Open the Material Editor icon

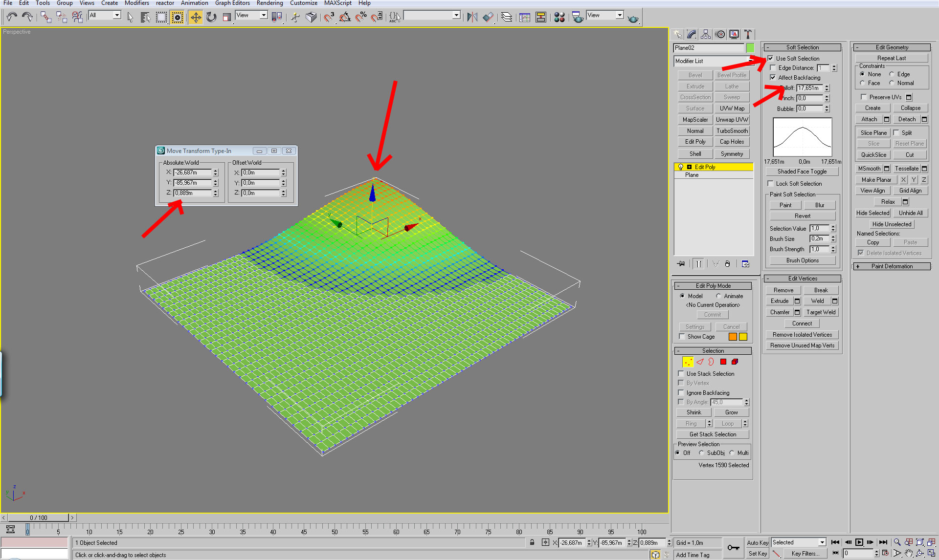(559, 18)
